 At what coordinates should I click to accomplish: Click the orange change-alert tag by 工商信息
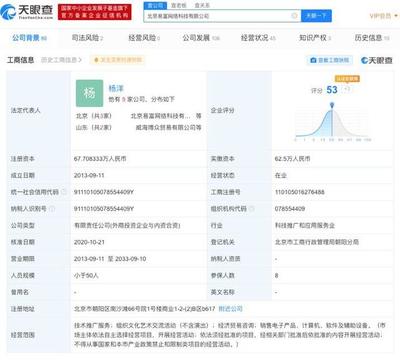point(118,60)
